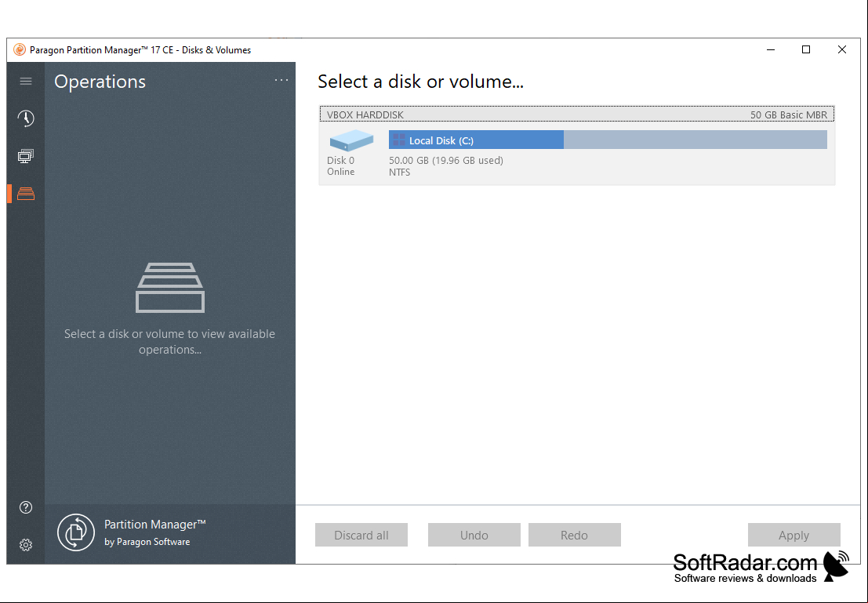Open the settings gear icon
The width and height of the screenshot is (868, 603).
point(25,545)
